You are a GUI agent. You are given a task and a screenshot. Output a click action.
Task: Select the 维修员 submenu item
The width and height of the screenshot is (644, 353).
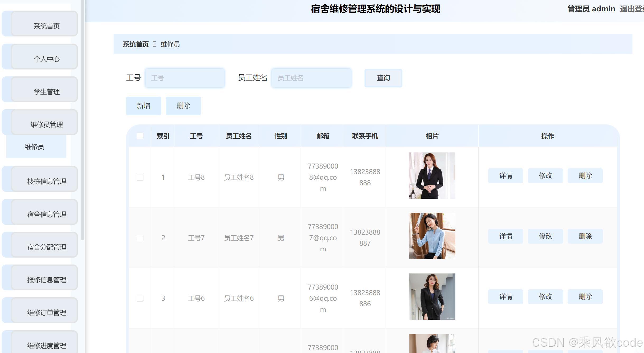click(x=34, y=147)
